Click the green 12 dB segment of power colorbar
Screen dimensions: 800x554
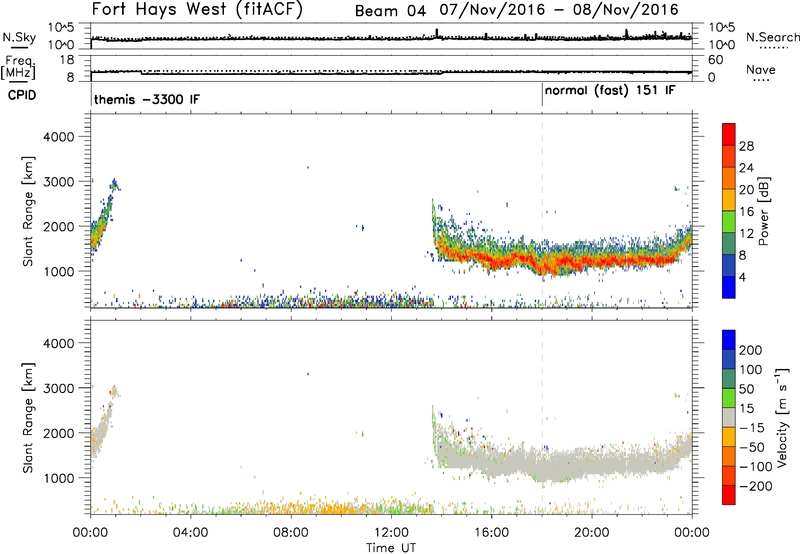pyautogui.click(x=729, y=221)
